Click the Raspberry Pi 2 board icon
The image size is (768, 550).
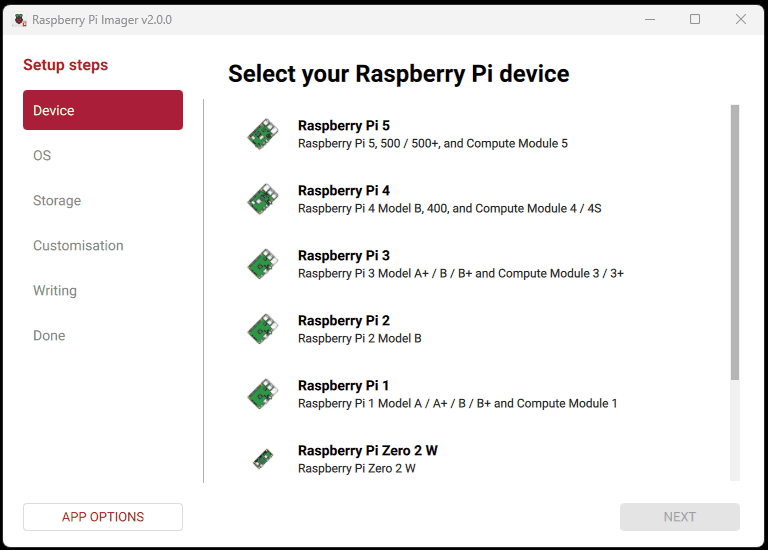coord(263,329)
